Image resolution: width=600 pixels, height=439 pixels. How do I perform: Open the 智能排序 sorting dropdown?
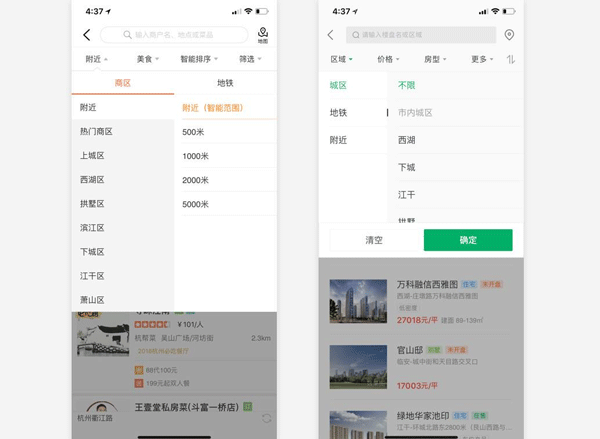pos(199,59)
